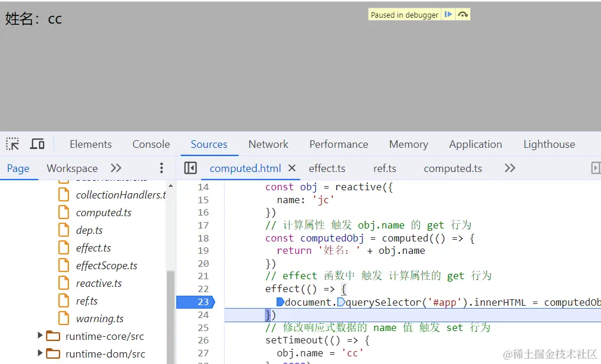Click the 'Paused in debugger' label
This screenshot has width=601, height=364.
[x=405, y=15]
